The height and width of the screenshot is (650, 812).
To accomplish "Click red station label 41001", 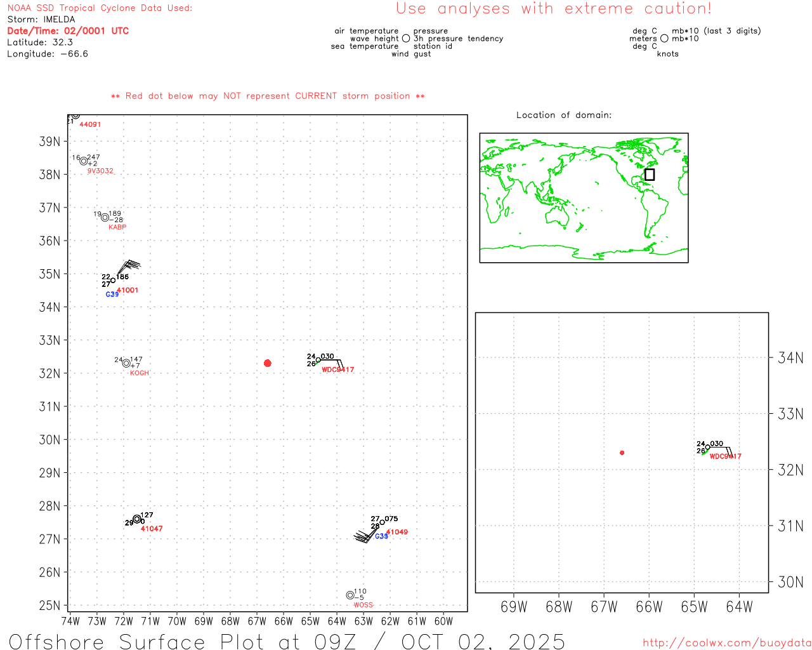I will [128, 291].
